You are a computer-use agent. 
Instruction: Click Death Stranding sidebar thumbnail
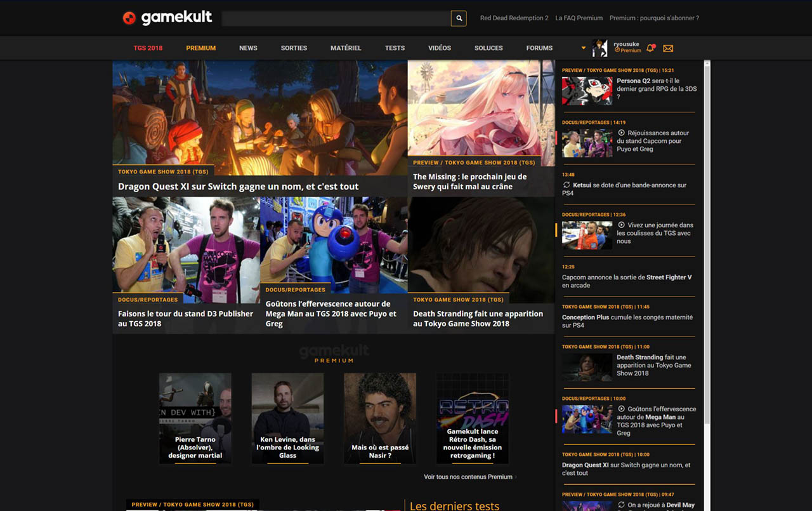coord(587,368)
